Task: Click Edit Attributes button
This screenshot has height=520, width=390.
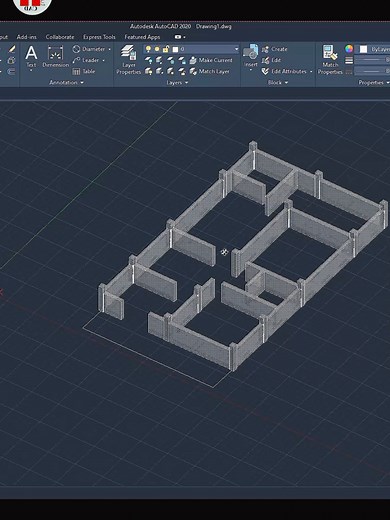Action: [284, 71]
